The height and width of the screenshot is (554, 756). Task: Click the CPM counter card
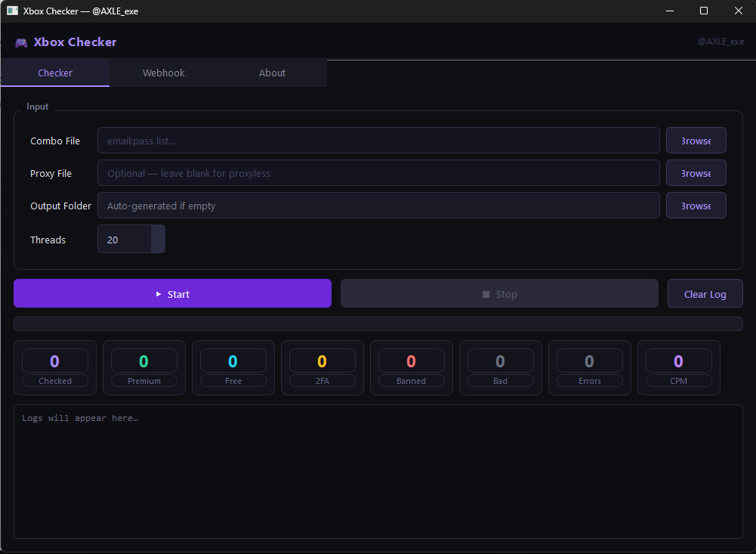click(x=679, y=368)
